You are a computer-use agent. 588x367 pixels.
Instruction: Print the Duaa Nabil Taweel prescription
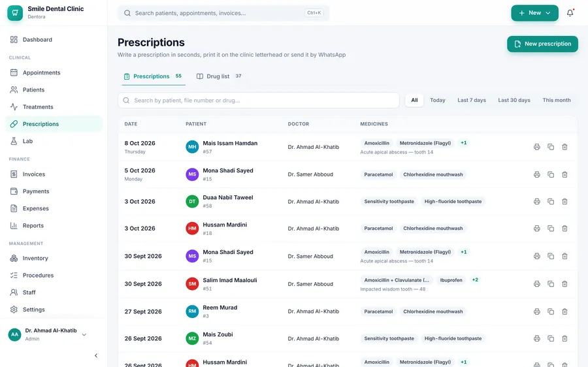[x=537, y=201]
